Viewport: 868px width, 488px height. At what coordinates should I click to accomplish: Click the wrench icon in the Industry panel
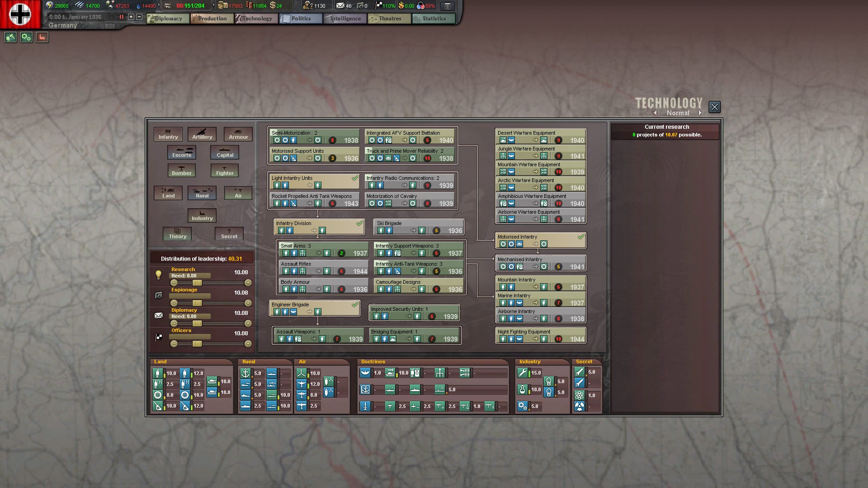click(x=523, y=373)
